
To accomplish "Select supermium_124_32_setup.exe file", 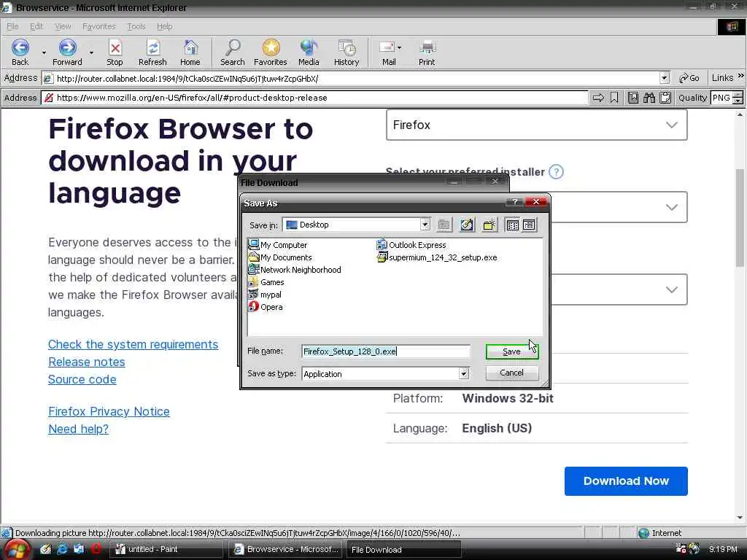I will click(437, 257).
